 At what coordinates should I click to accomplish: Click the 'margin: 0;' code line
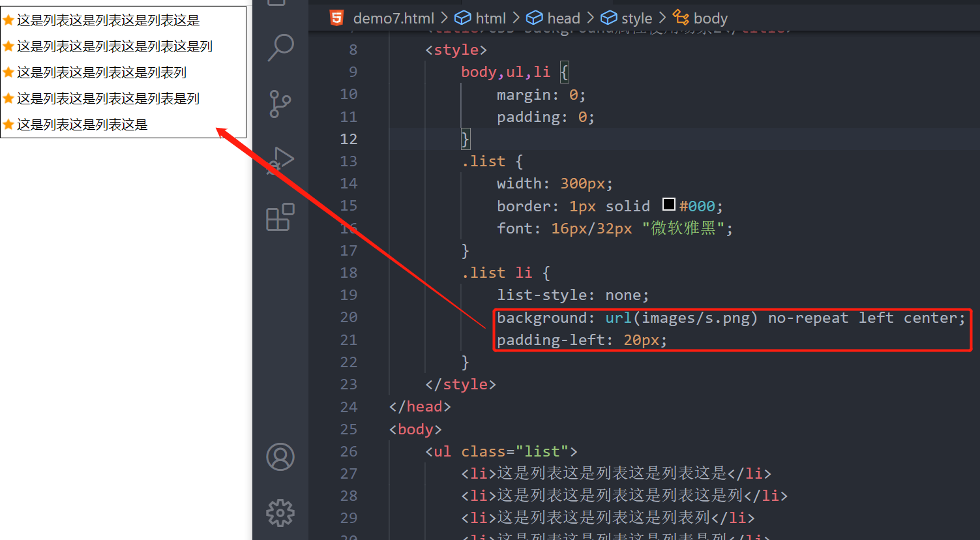click(541, 95)
